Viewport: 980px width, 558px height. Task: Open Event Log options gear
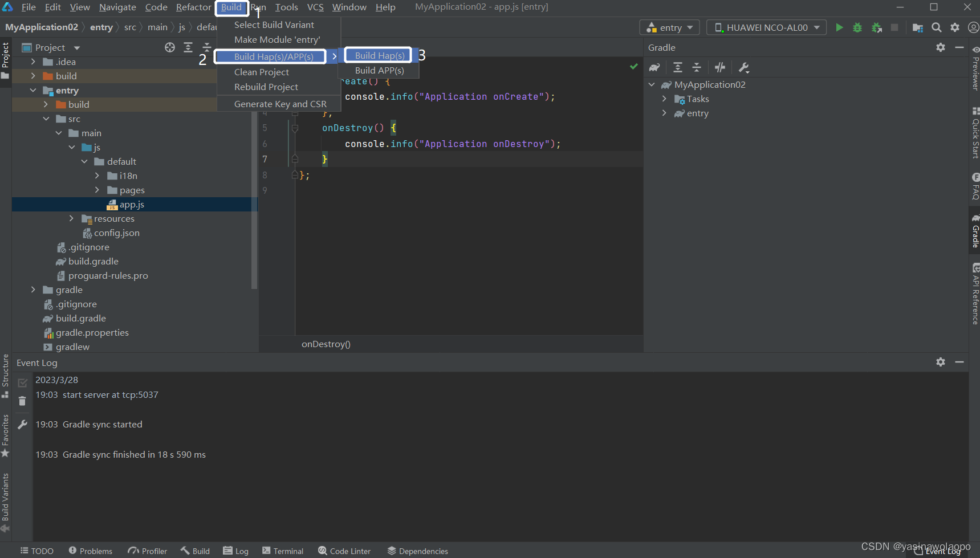[941, 362]
